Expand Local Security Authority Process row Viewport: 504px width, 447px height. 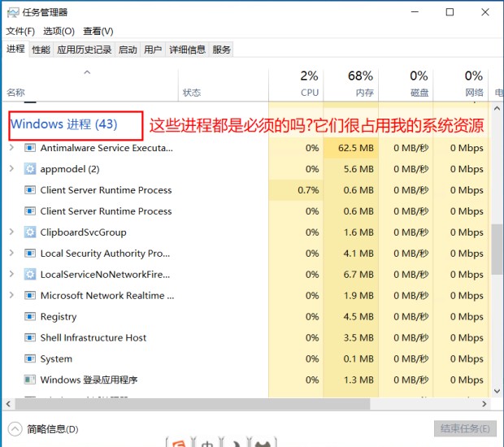11,253
